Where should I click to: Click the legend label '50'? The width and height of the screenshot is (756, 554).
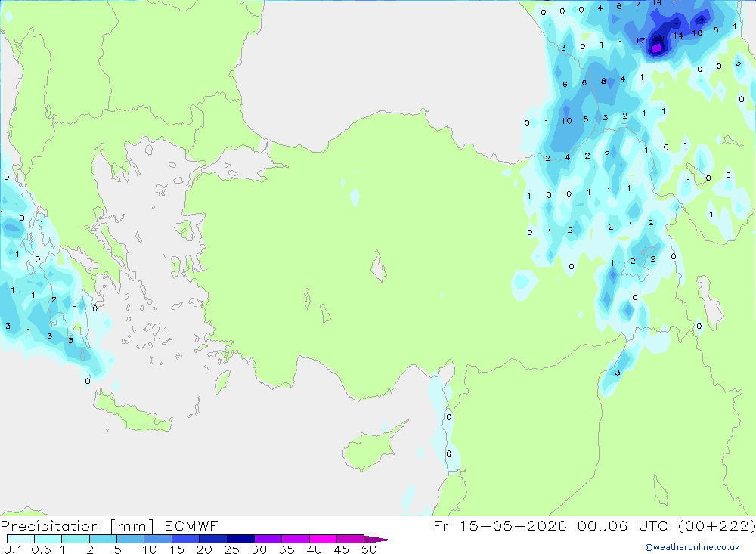[369, 549]
